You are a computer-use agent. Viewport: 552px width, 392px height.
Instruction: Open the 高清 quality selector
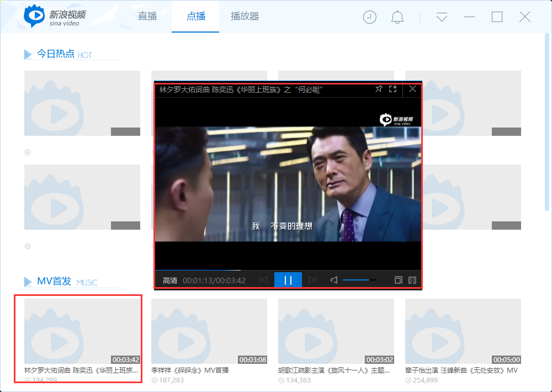[x=169, y=280]
